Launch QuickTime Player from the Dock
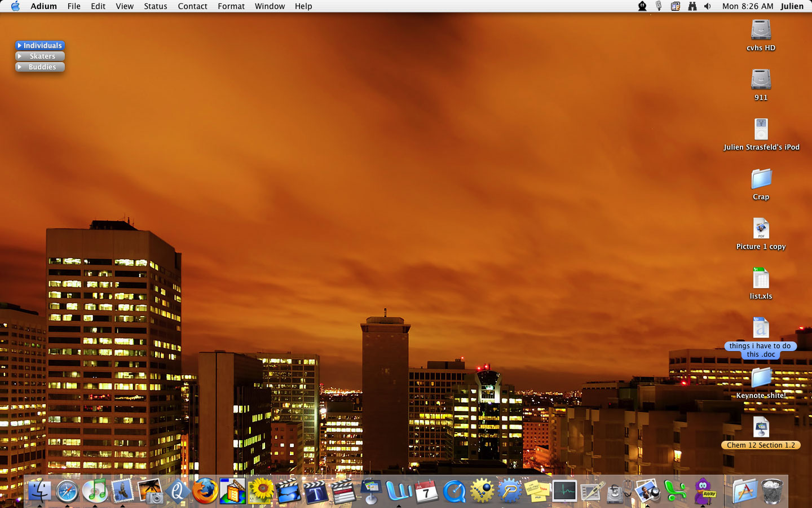 (454, 491)
